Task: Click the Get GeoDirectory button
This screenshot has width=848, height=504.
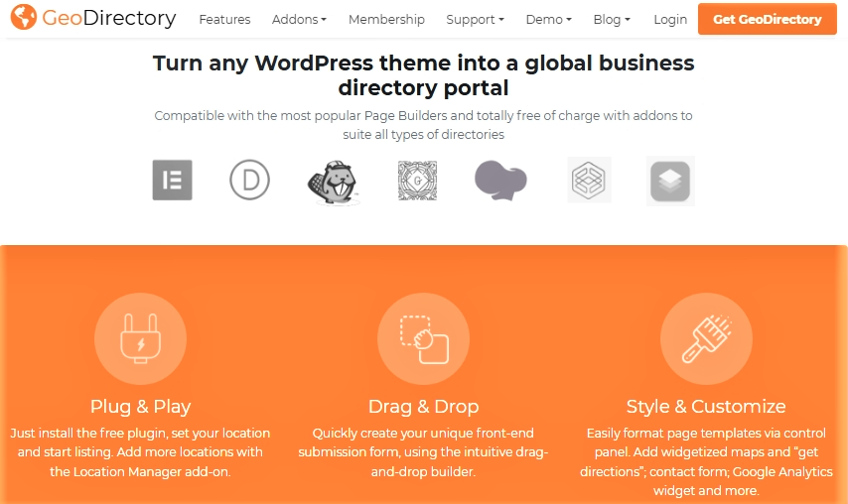Action: tap(767, 19)
